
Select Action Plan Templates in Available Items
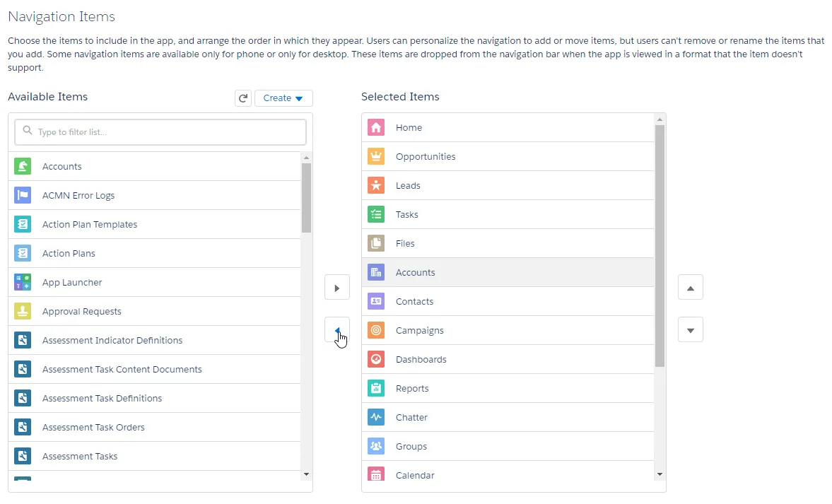click(90, 224)
